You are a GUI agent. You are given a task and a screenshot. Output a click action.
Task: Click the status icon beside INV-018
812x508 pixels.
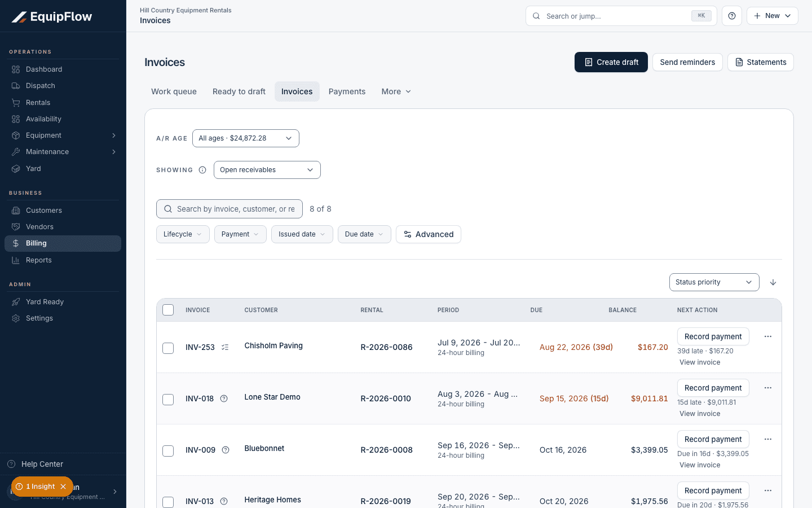coord(224,398)
